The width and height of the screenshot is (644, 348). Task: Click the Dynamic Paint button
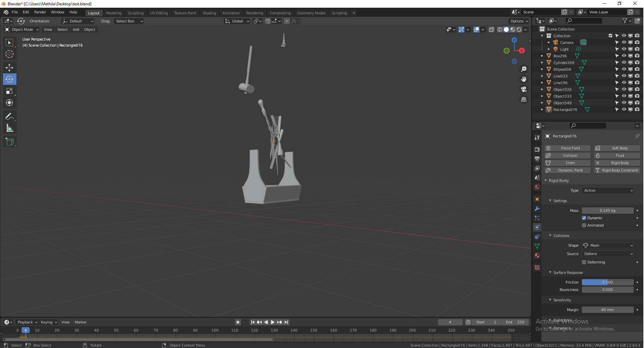567,170
